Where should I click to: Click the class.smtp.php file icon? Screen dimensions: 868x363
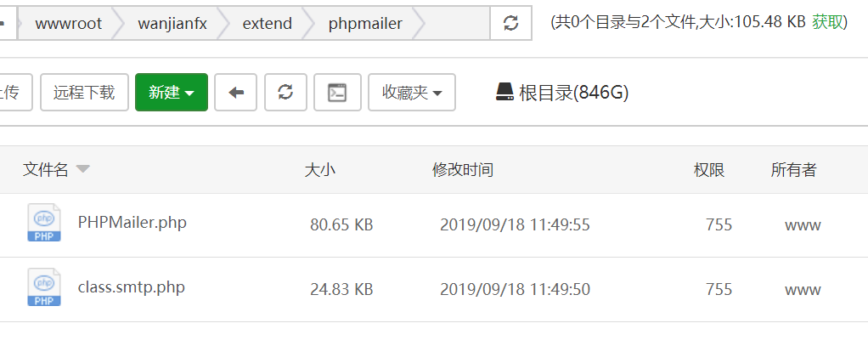(43, 287)
